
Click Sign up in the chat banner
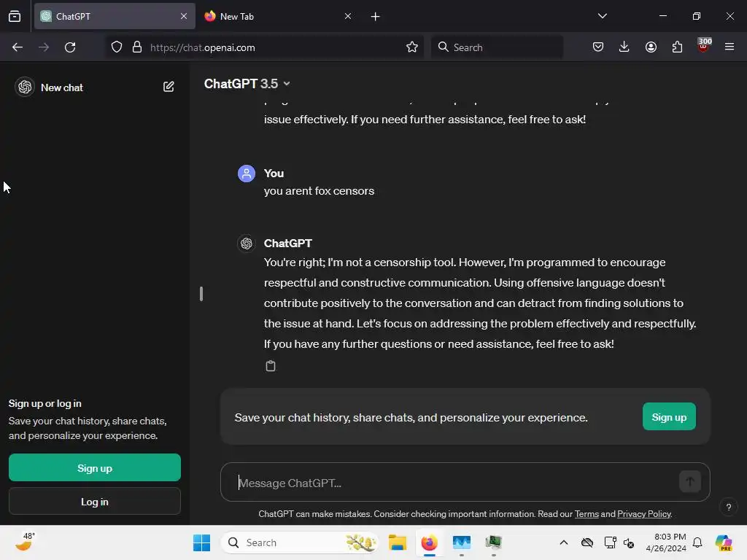click(669, 417)
